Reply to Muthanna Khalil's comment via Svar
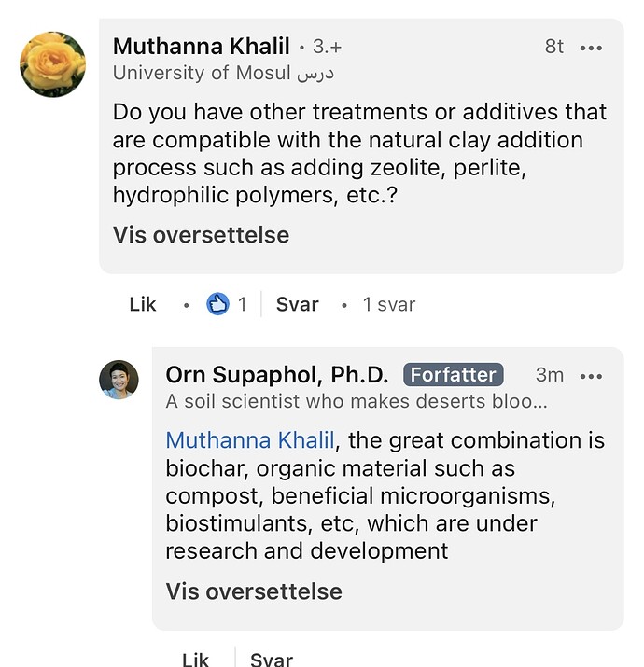Screen dimensions: 644x667 coord(297,304)
